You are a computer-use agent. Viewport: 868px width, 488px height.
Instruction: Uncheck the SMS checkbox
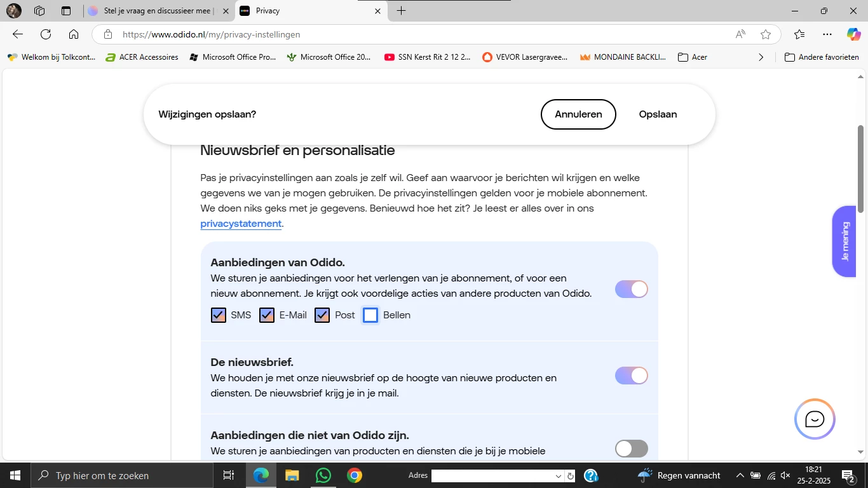tap(219, 315)
